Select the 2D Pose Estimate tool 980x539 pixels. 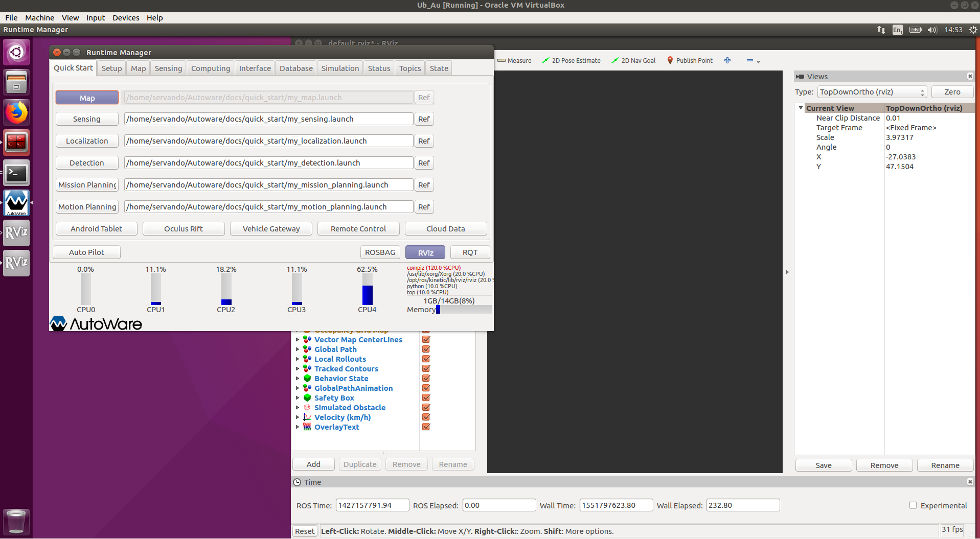(x=571, y=60)
